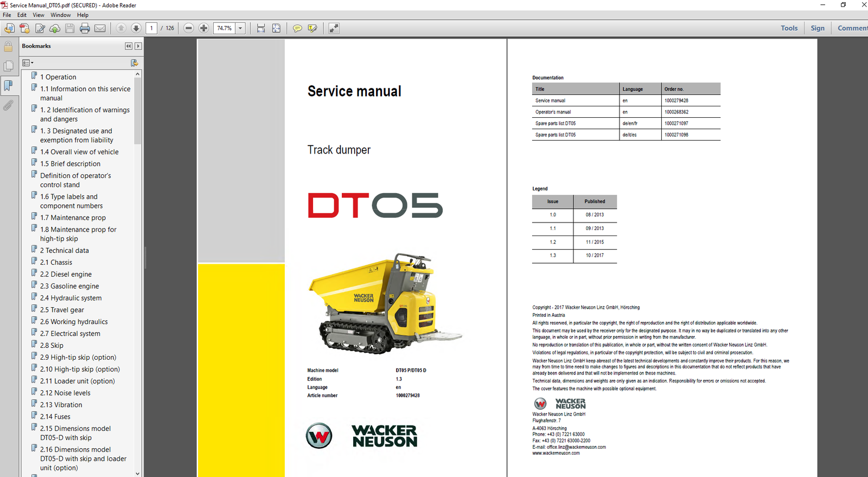The height and width of the screenshot is (477, 868).
Task: Open the '2.2 Diesel engine' bookmark
Action: [66, 275]
